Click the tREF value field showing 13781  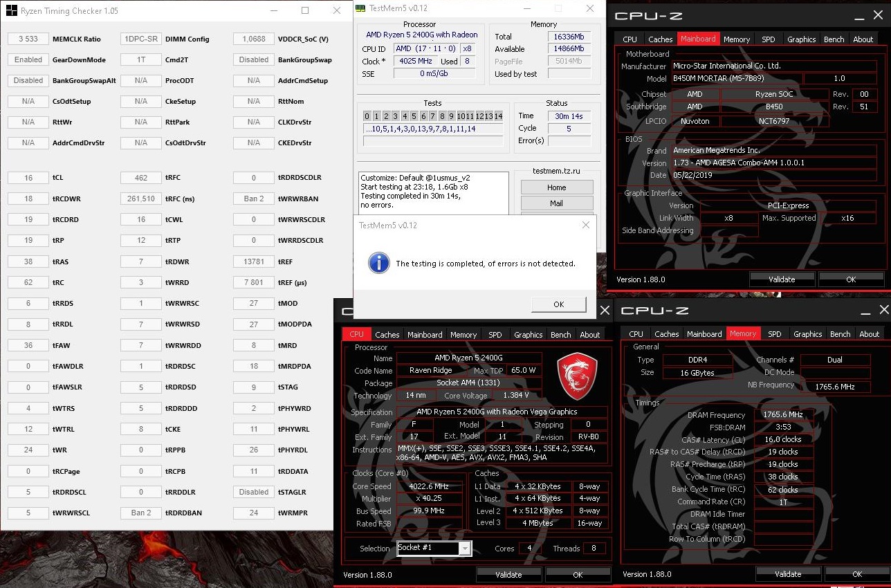tap(254, 261)
